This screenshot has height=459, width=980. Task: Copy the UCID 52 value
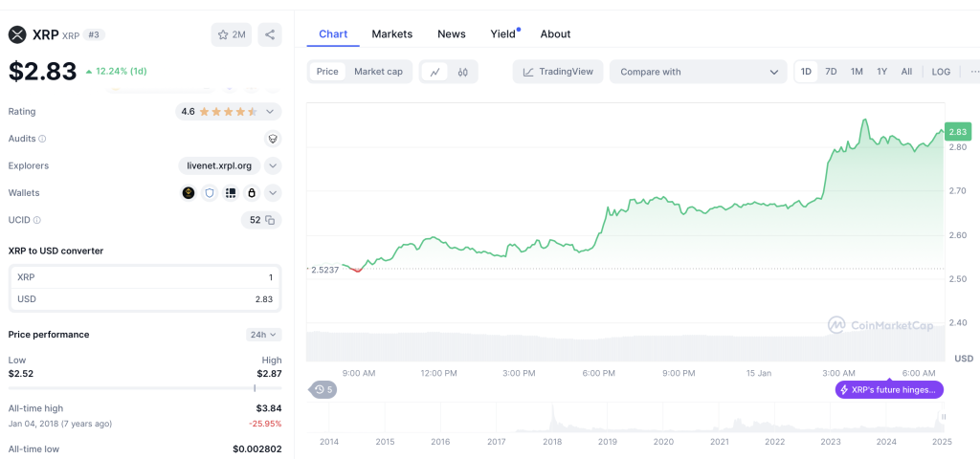coord(270,220)
